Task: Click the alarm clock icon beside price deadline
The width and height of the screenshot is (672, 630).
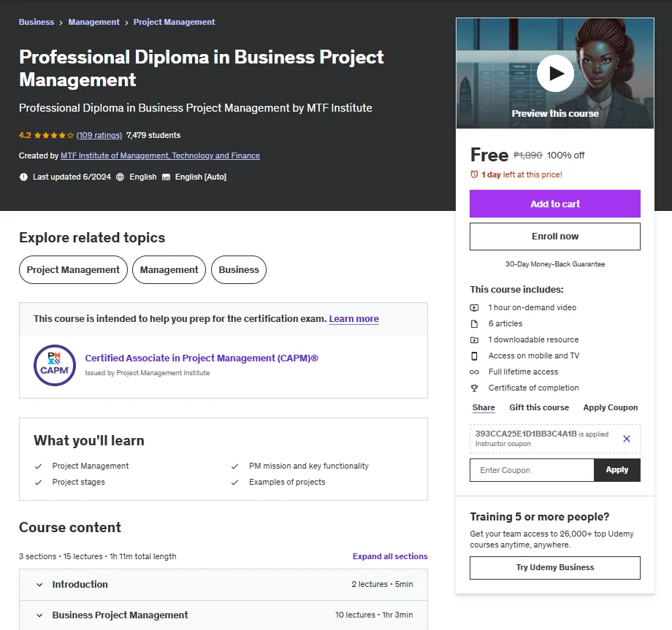Action: 474,174
